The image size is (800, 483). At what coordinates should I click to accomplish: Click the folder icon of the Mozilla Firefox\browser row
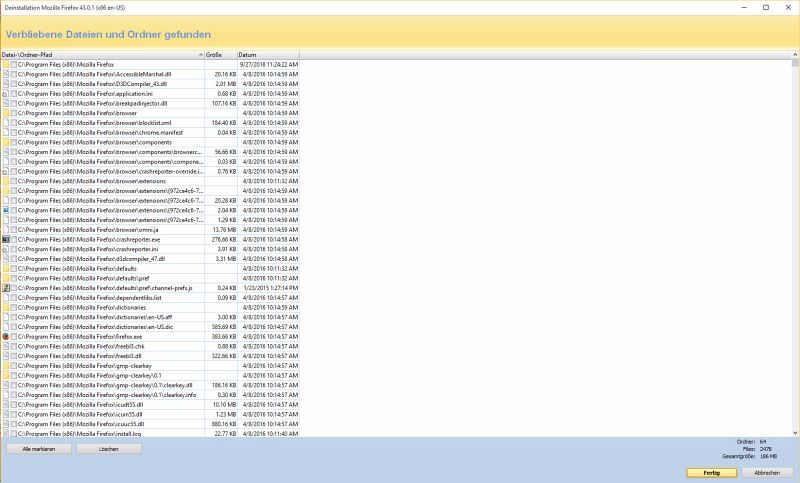pyautogui.click(x=6, y=113)
